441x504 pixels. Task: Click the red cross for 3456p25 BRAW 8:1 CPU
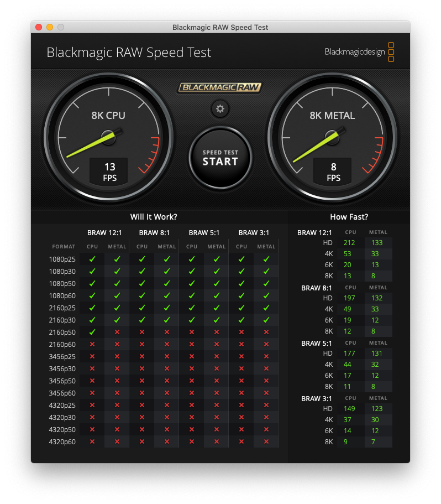coord(142,356)
